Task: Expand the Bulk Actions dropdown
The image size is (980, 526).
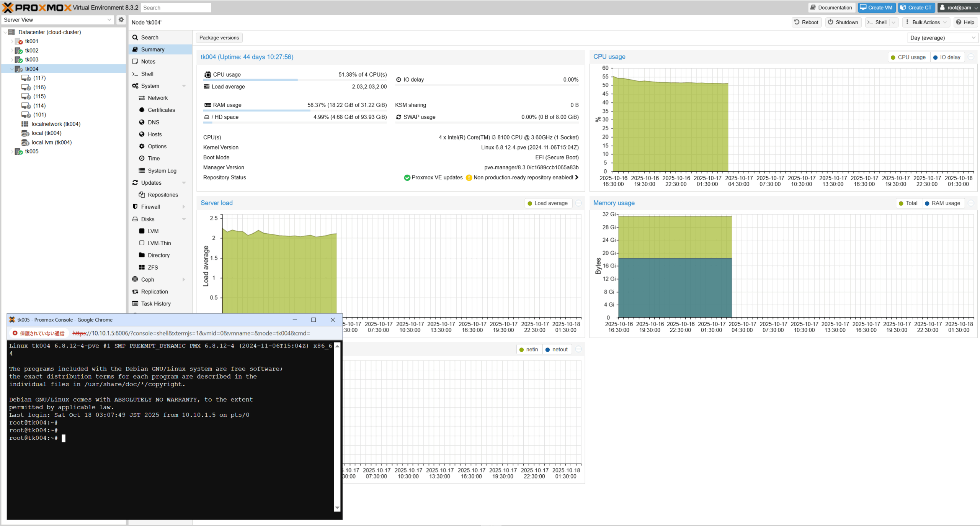Action: coord(926,22)
